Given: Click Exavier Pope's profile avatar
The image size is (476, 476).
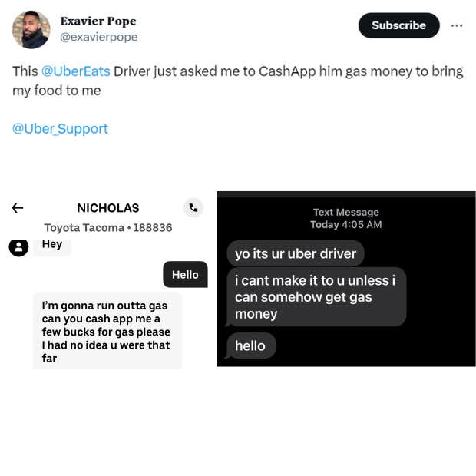Looking at the screenshot, I should coord(31,30).
